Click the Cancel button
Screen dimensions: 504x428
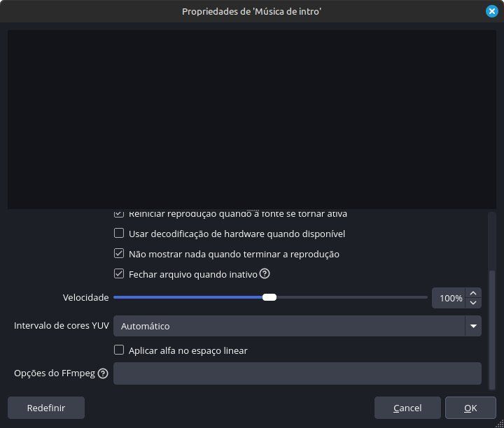pyautogui.click(x=407, y=408)
